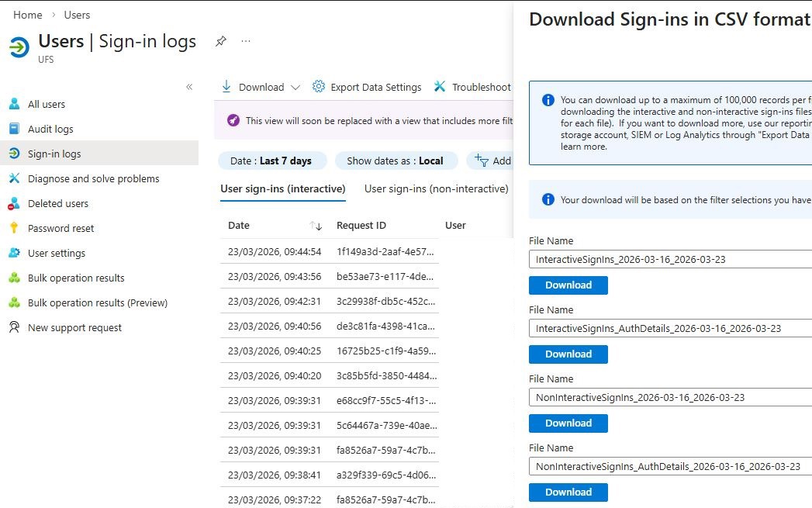
Task: Click Export Data Settings
Action: [367, 87]
